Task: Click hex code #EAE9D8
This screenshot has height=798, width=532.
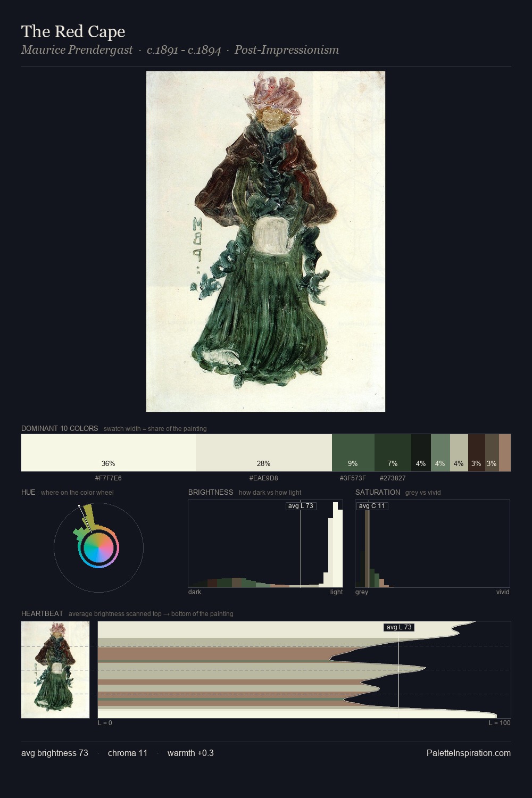Action: point(264,478)
